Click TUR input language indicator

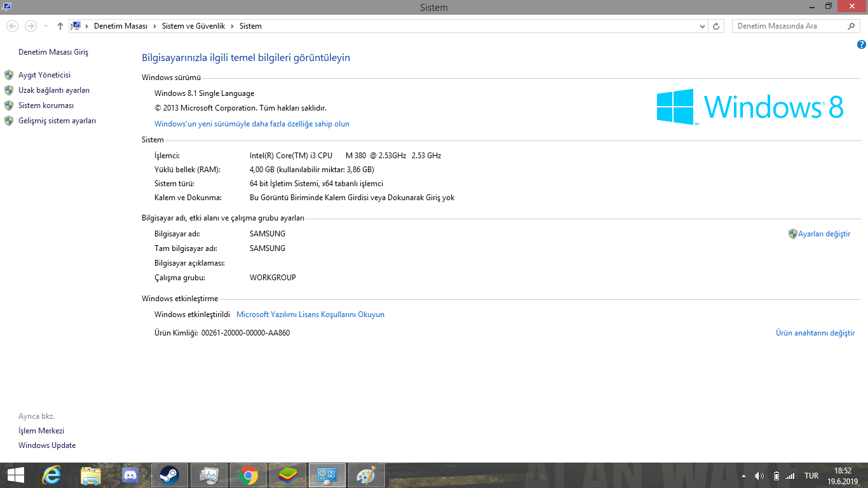point(811,476)
